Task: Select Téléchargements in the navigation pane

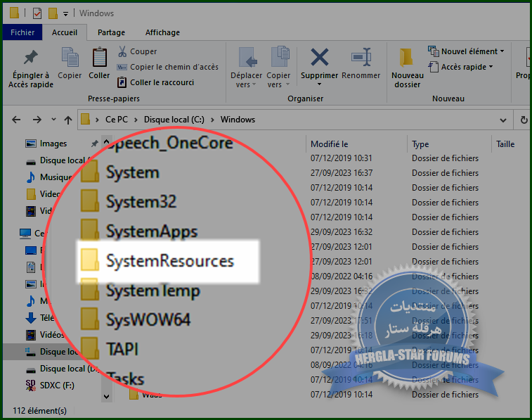Action: 40,318
